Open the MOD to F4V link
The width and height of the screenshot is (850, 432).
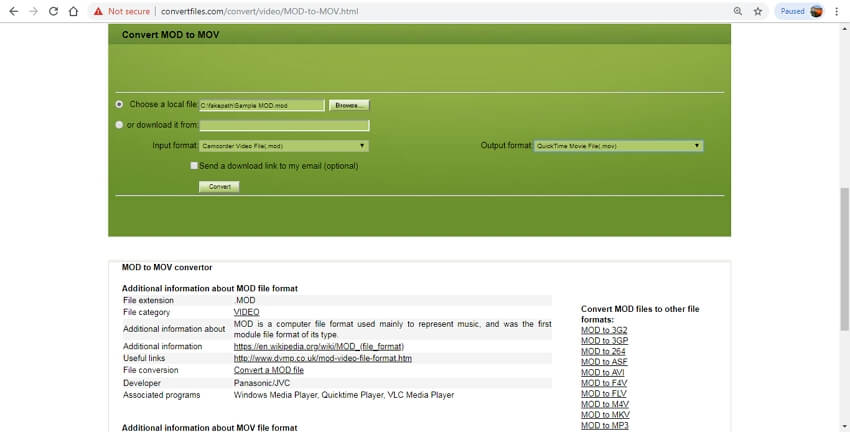pos(604,383)
